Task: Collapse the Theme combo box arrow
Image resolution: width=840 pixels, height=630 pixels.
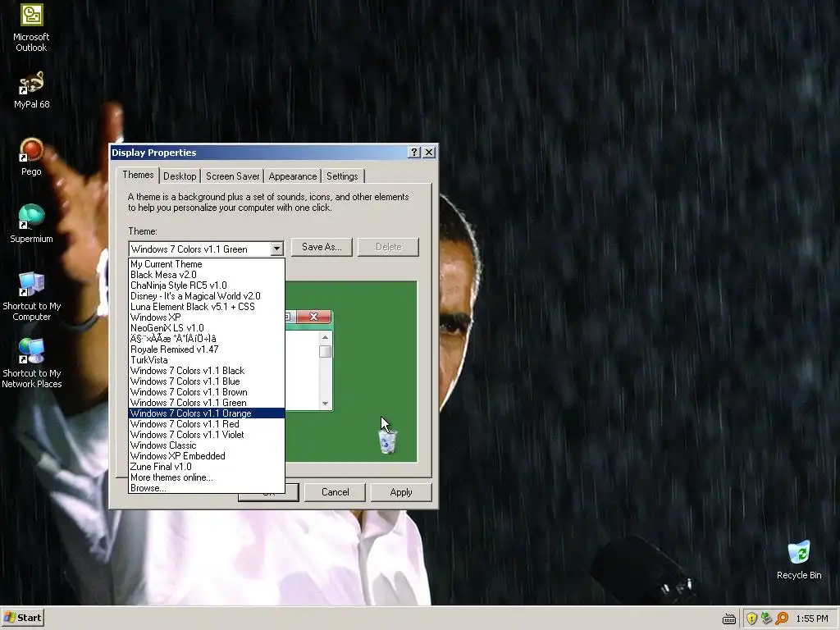Action: click(x=276, y=249)
